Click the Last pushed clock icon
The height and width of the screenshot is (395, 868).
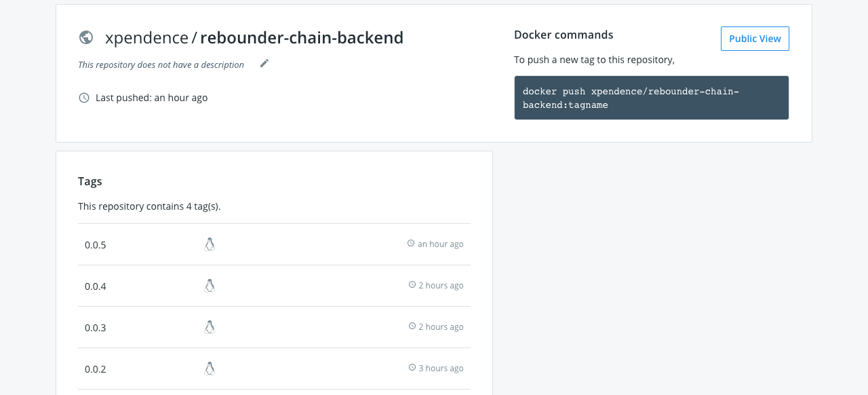tap(84, 98)
